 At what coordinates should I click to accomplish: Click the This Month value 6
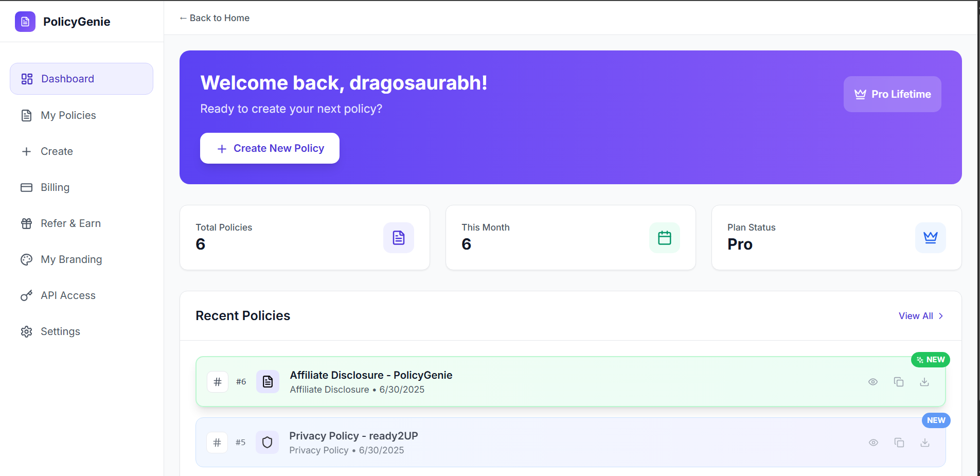point(466,244)
